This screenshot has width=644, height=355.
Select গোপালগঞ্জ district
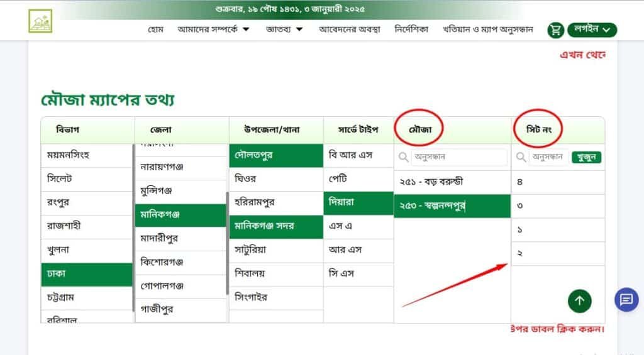pyautogui.click(x=180, y=286)
